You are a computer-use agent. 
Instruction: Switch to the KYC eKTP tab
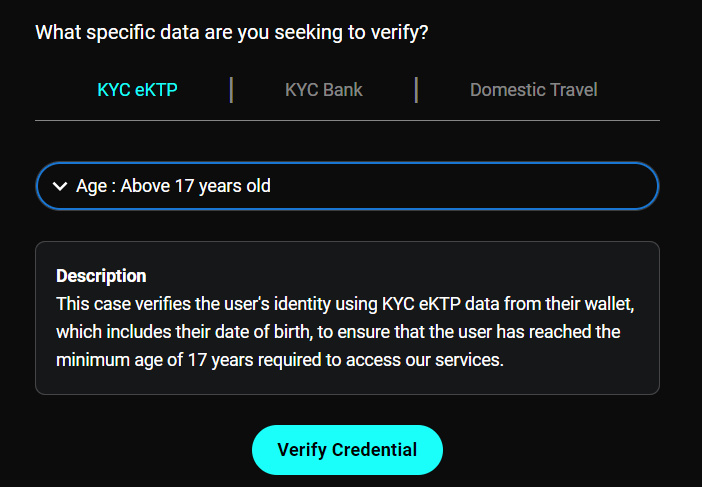[x=138, y=90]
